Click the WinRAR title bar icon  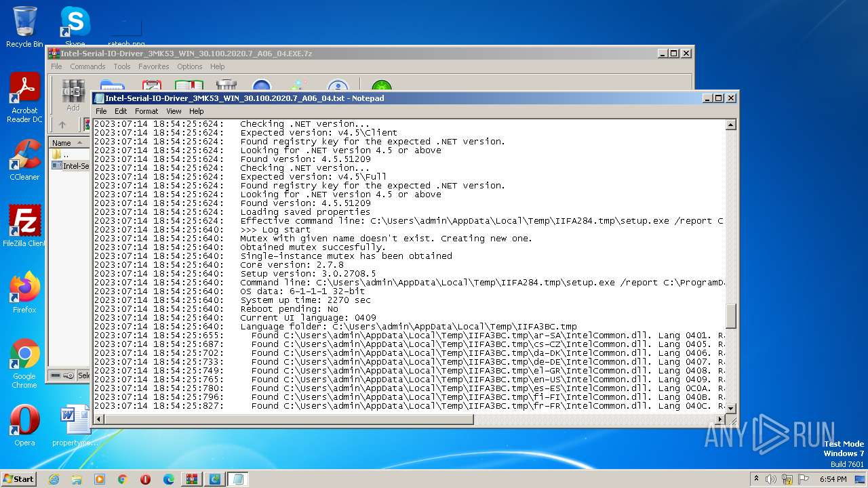pos(54,54)
